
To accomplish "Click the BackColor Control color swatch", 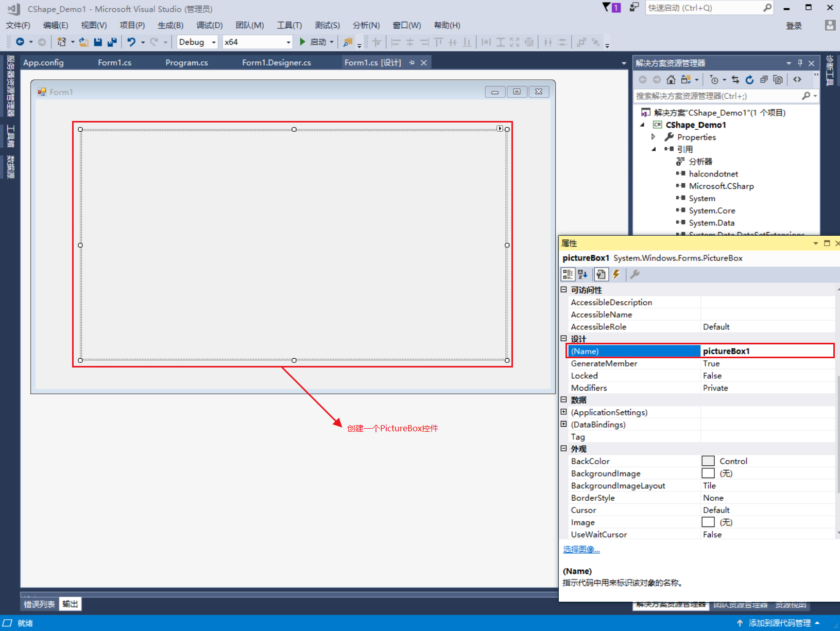I will point(708,461).
